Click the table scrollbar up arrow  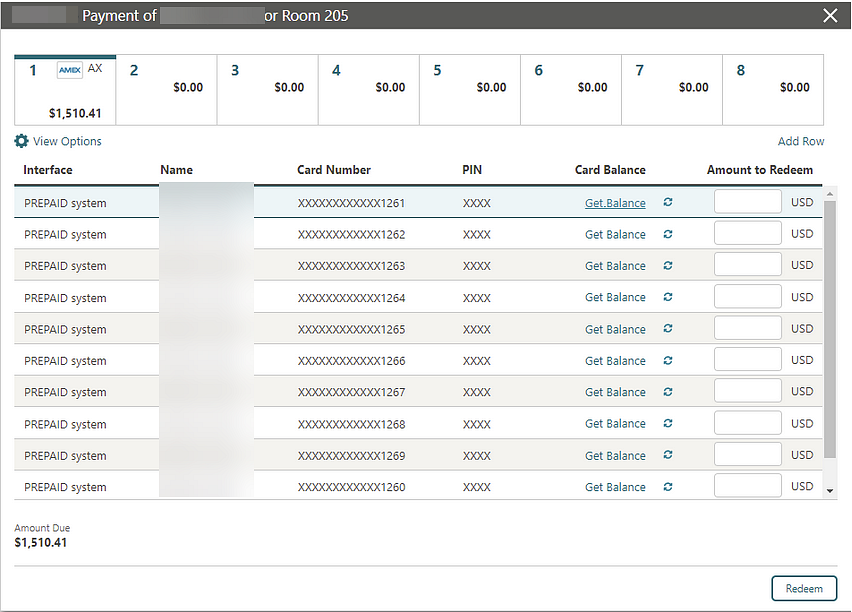point(830,193)
